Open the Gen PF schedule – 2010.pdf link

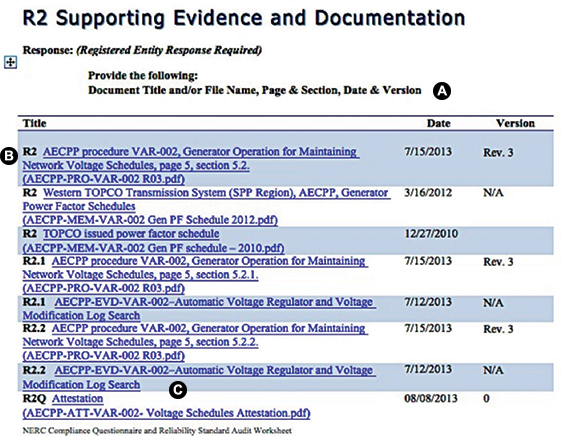[154, 248]
